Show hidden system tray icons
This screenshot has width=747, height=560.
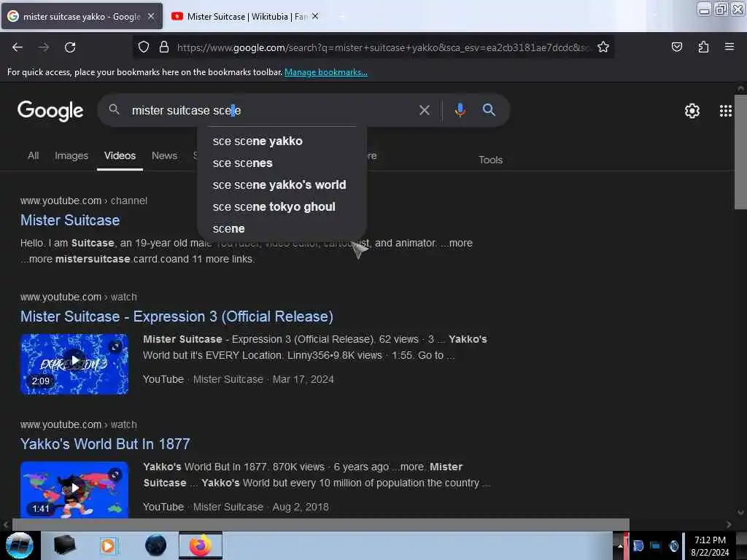pyautogui.click(x=620, y=545)
